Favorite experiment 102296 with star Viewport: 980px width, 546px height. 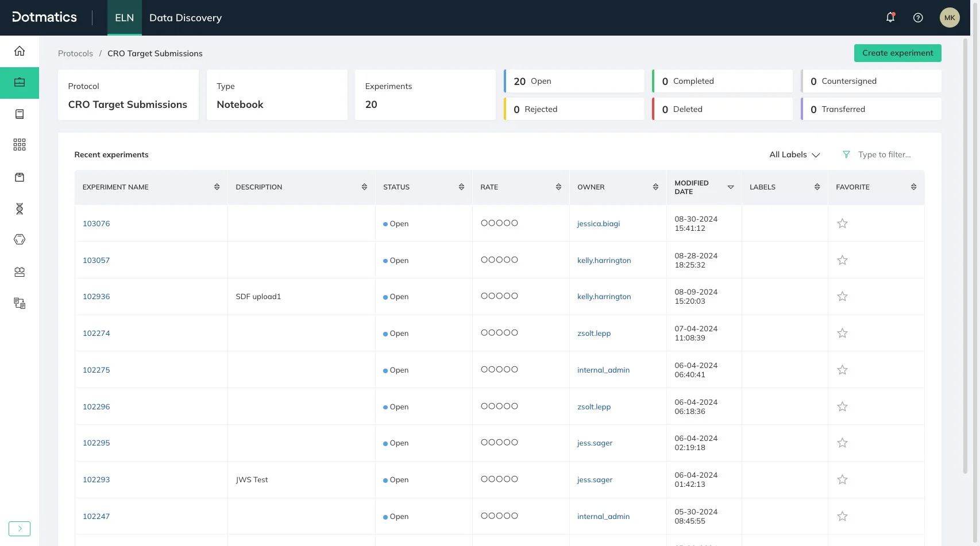pyautogui.click(x=842, y=406)
